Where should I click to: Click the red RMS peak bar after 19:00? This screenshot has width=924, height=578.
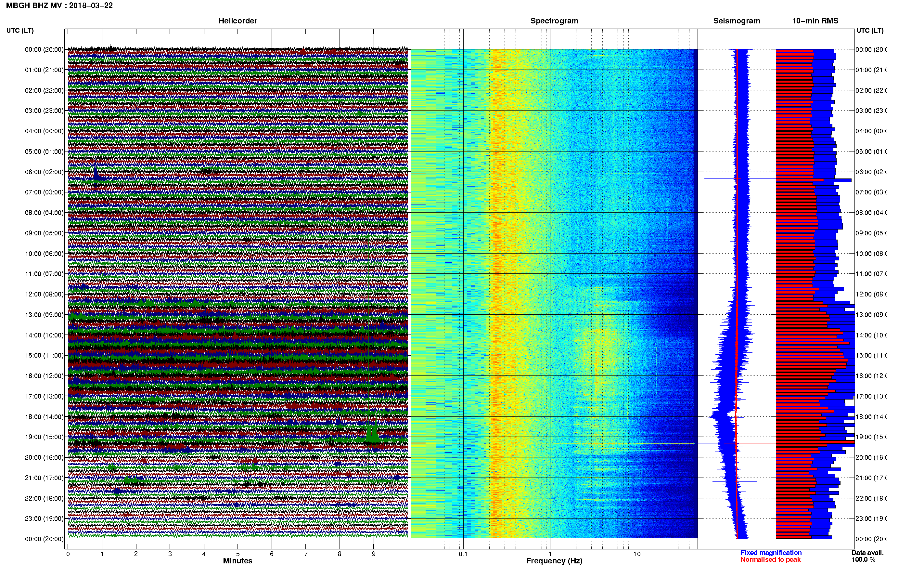[815, 442]
